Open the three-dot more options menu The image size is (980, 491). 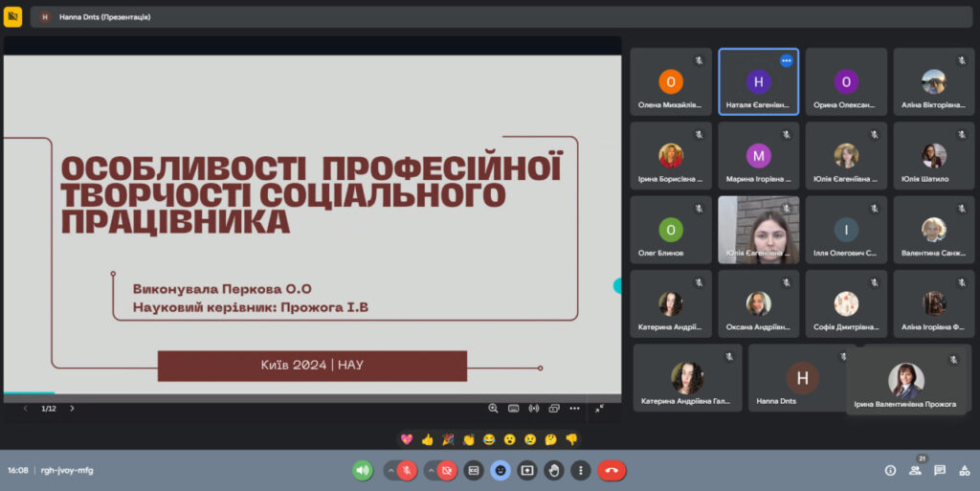coord(580,470)
